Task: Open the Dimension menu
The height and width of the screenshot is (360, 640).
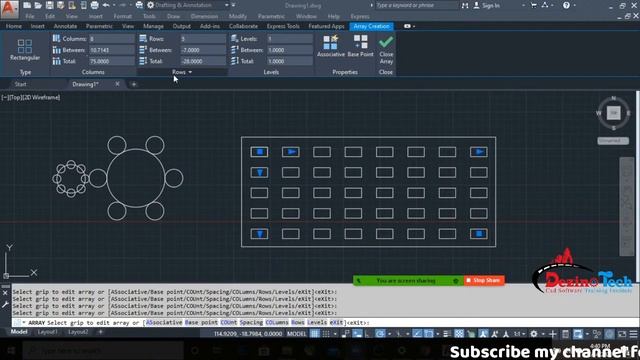Action: pos(204,16)
